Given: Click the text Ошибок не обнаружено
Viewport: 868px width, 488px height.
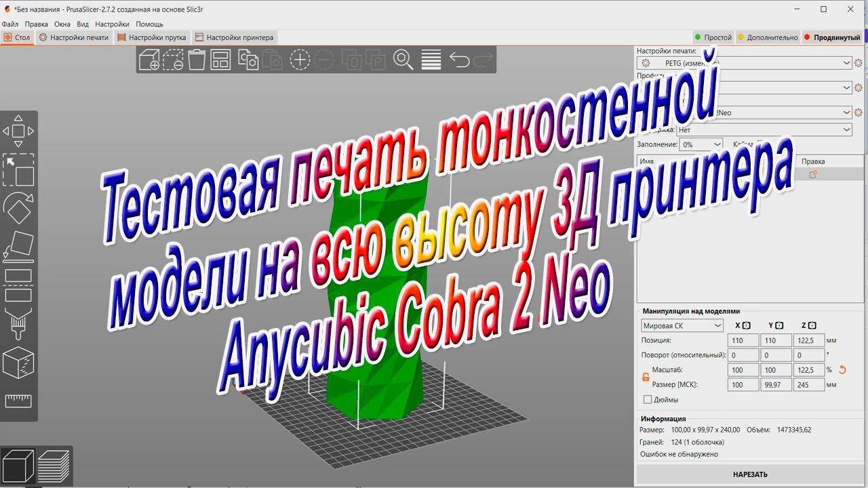Looking at the screenshot, I should click(679, 454).
